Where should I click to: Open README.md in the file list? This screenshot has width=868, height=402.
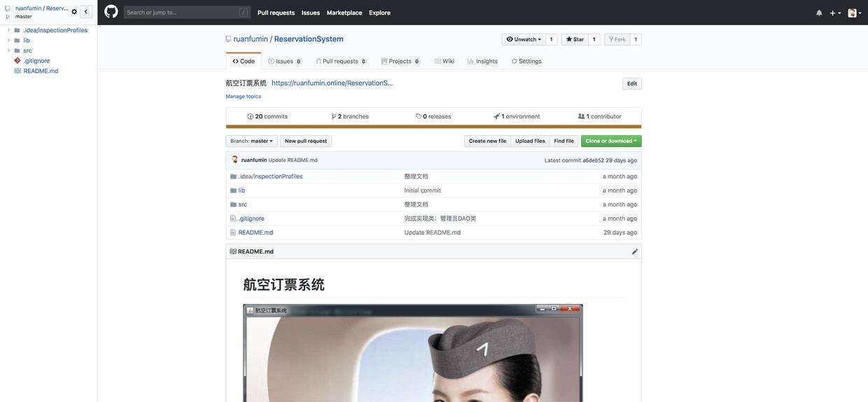click(x=255, y=233)
